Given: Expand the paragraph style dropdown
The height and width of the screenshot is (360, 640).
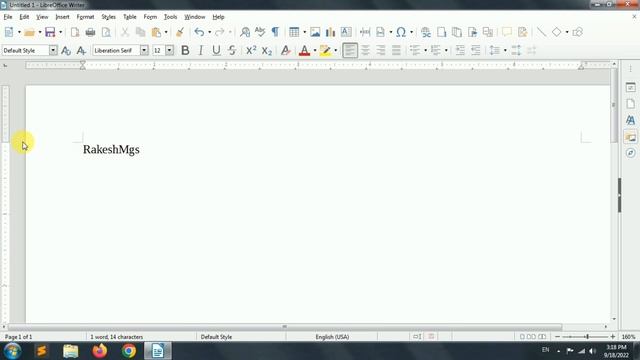Looking at the screenshot, I should pos(53,50).
